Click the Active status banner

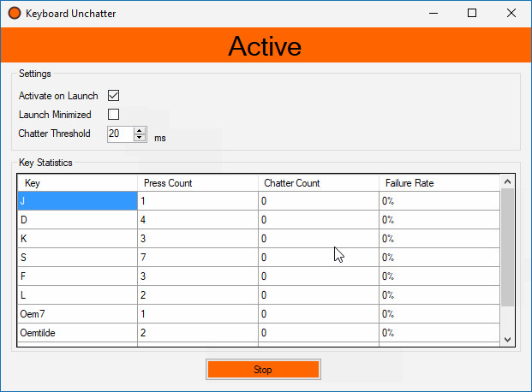pos(266,45)
